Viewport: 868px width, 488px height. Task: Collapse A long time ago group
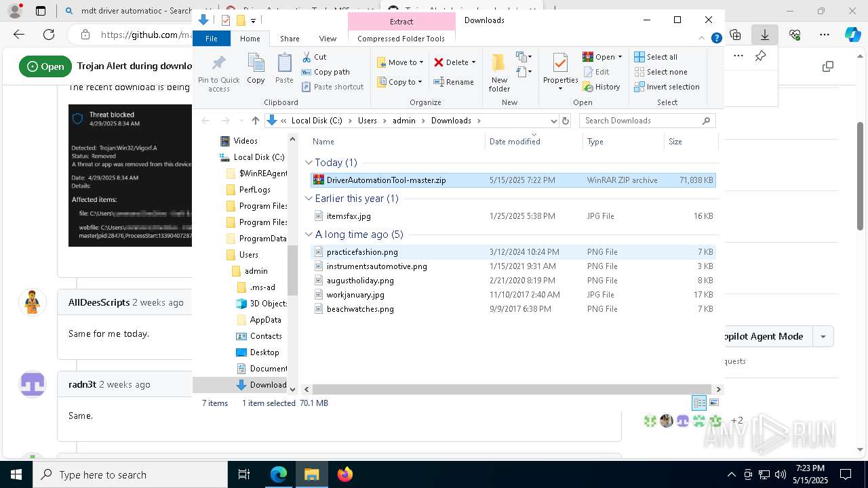(x=309, y=235)
